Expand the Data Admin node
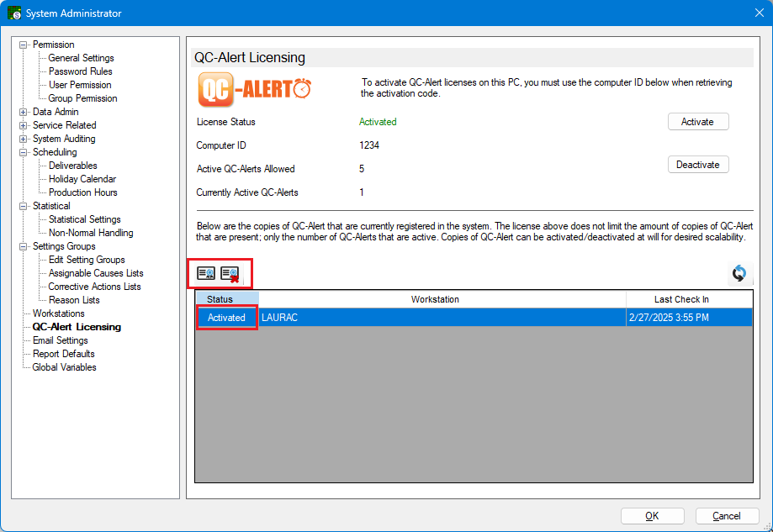The height and width of the screenshot is (532, 773). pos(23,112)
